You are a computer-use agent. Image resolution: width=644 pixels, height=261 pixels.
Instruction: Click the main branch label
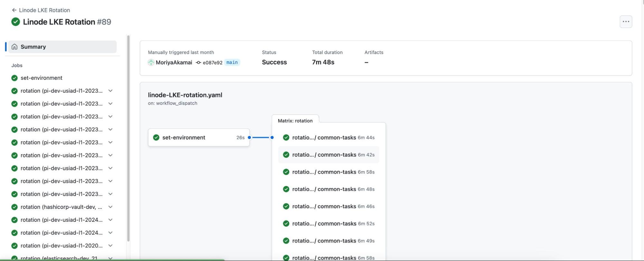232,62
